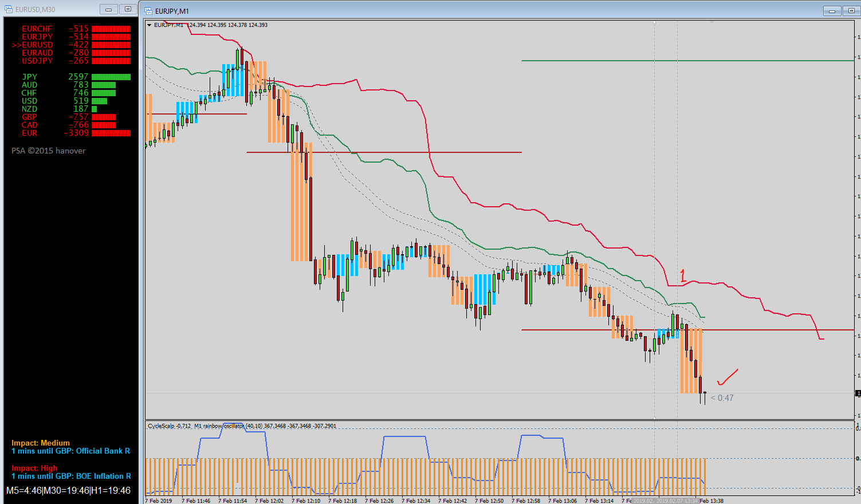The width and height of the screenshot is (861, 504).
Task: Click the GBP Official Bank news line
Action: (71, 451)
